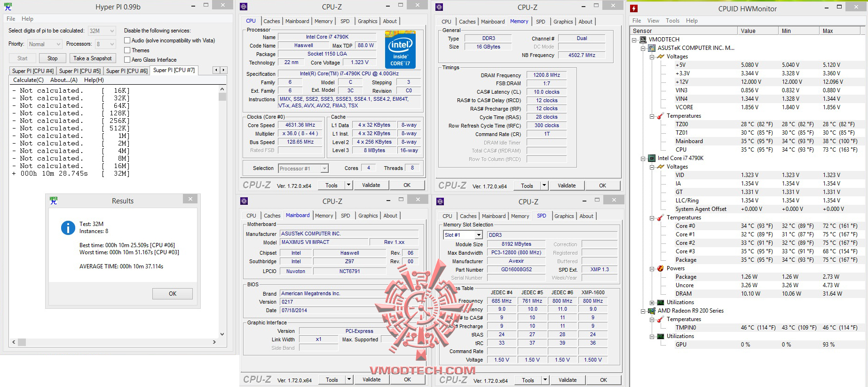This screenshot has height=387, width=868.
Task: Click OK in the Results dialog
Action: coord(172,294)
